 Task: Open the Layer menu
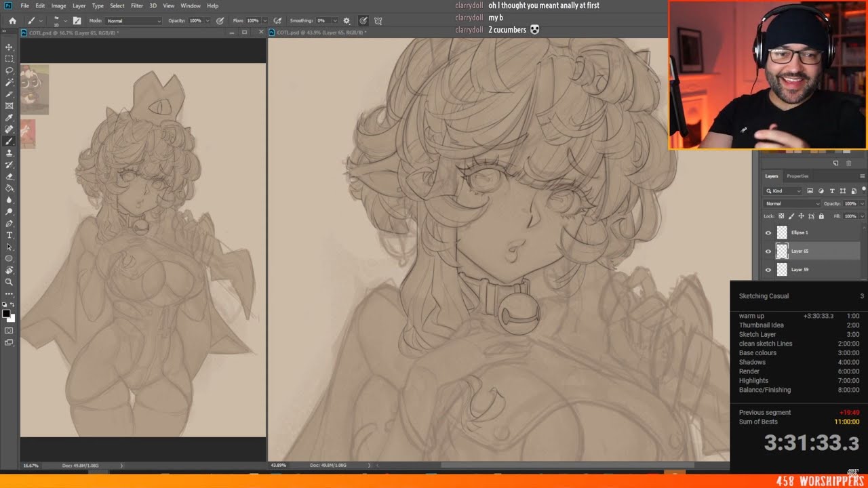pyautogui.click(x=79, y=5)
